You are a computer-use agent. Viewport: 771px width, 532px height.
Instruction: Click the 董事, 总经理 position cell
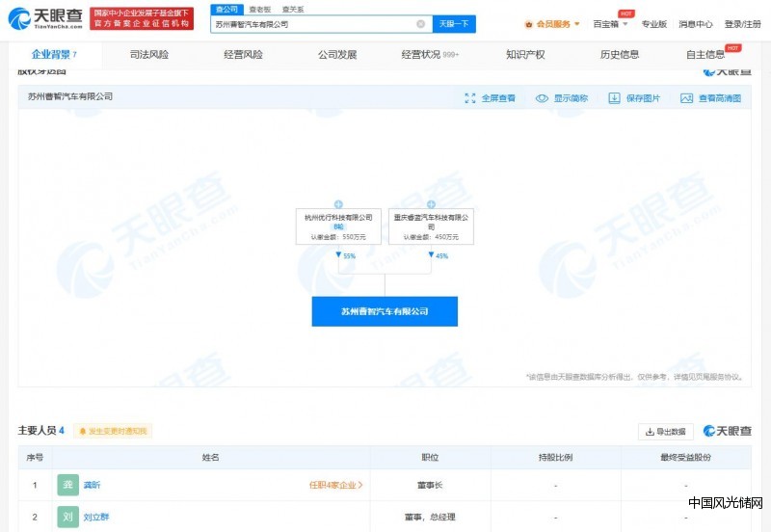(430, 517)
